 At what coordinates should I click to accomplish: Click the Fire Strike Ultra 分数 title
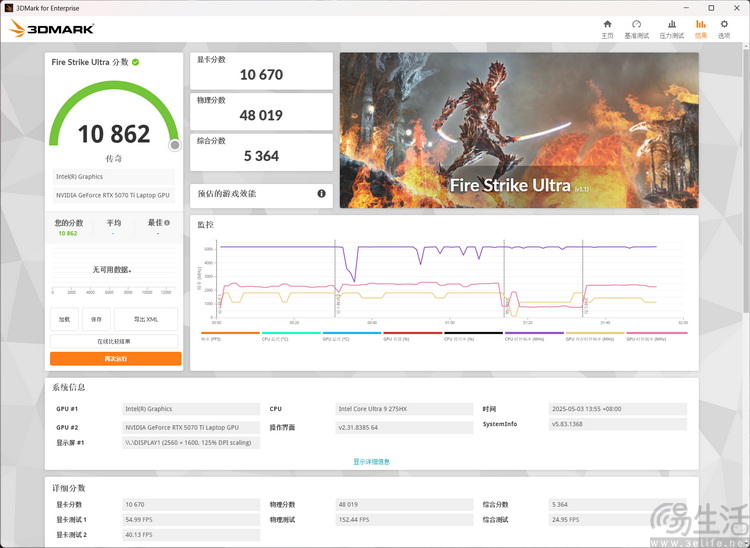click(x=90, y=62)
